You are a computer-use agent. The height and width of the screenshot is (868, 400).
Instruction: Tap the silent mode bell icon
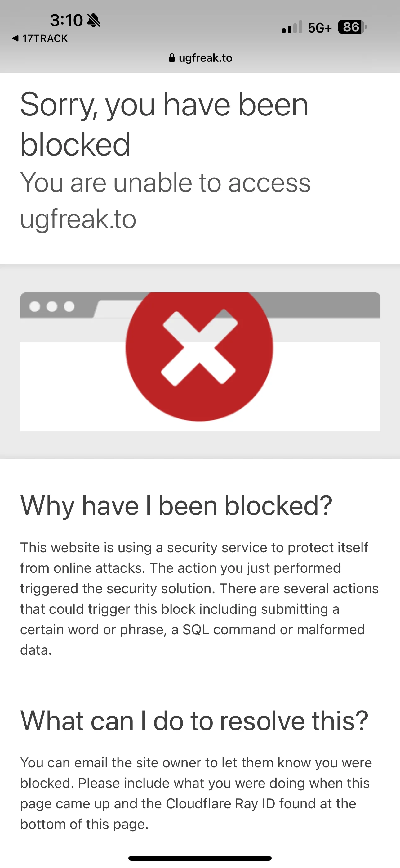[93, 20]
